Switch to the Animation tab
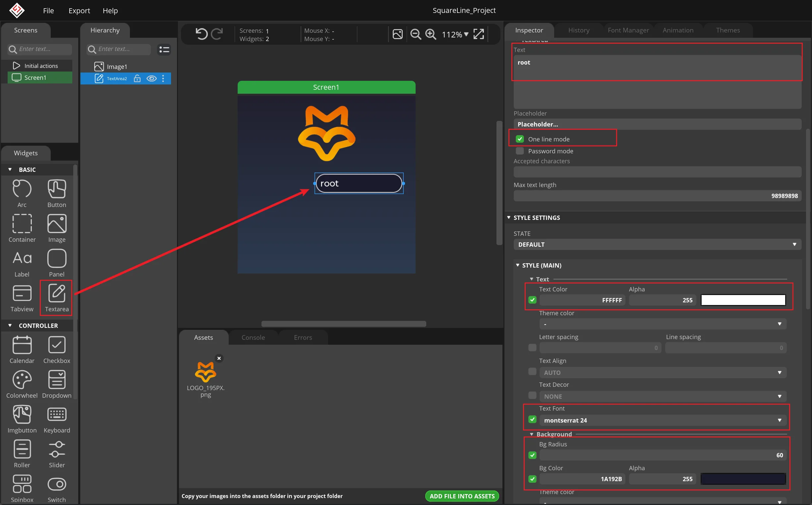The image size is (812, 505). coord(678,30)
